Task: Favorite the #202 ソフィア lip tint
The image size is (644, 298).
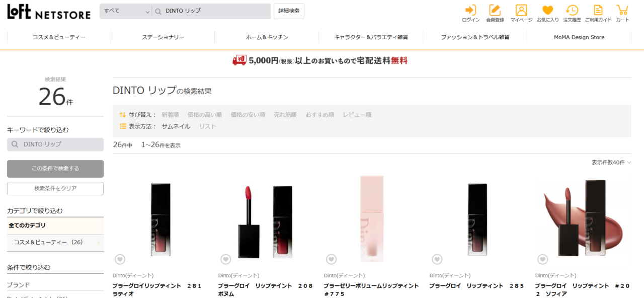Action: click(x=542, y=259)
